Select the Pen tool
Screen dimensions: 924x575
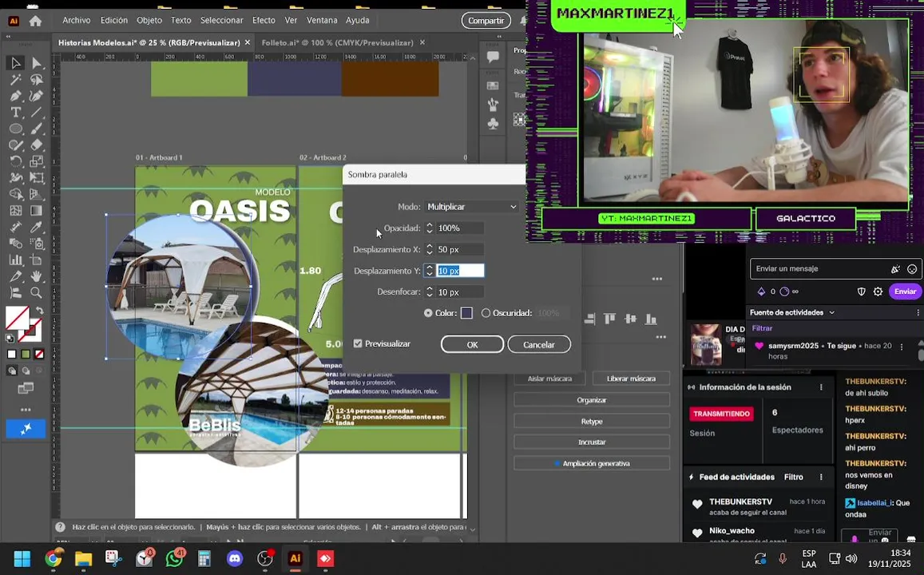point(16,96)
